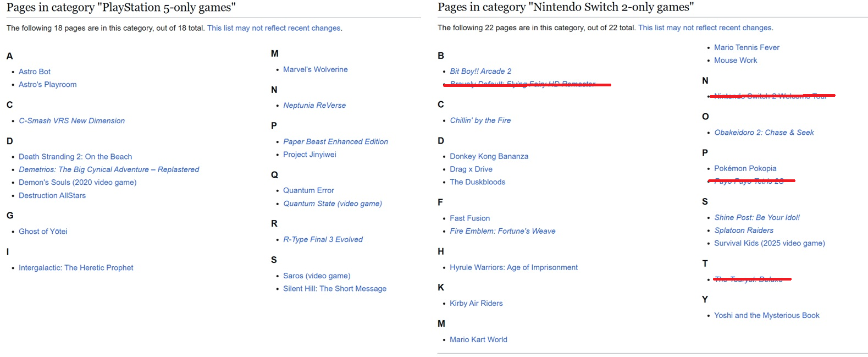The width and height of the screenshot is (868, 357).
Task: Open Demetrios: The Big Cynical Adventure link
Action: click(x=109, y=169)
